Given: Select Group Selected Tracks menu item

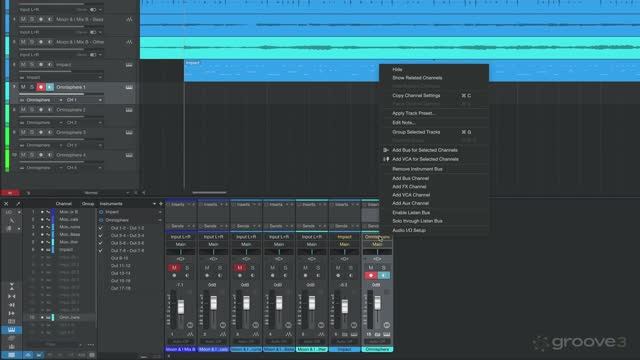Looking at the screenshot, I should point(416,132).
